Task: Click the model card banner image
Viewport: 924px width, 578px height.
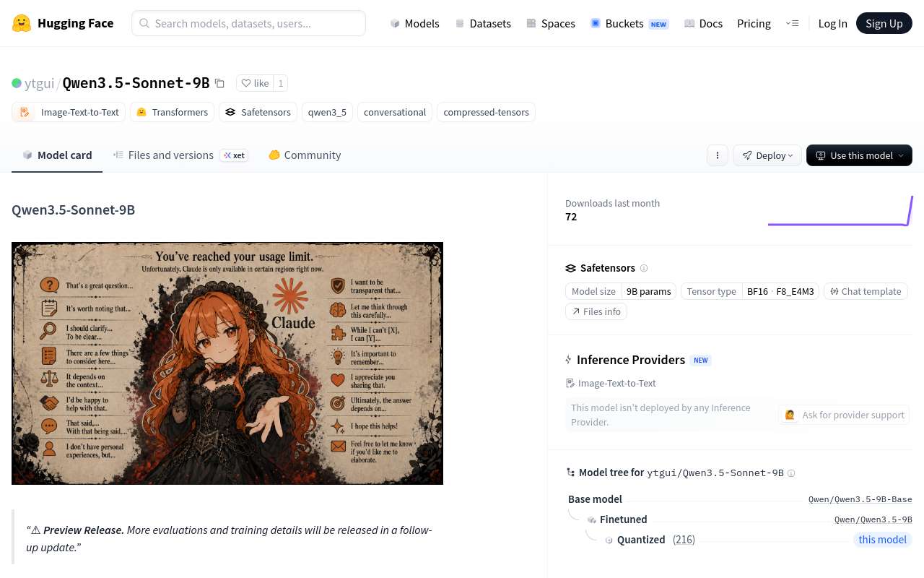Action: (227, 363)
